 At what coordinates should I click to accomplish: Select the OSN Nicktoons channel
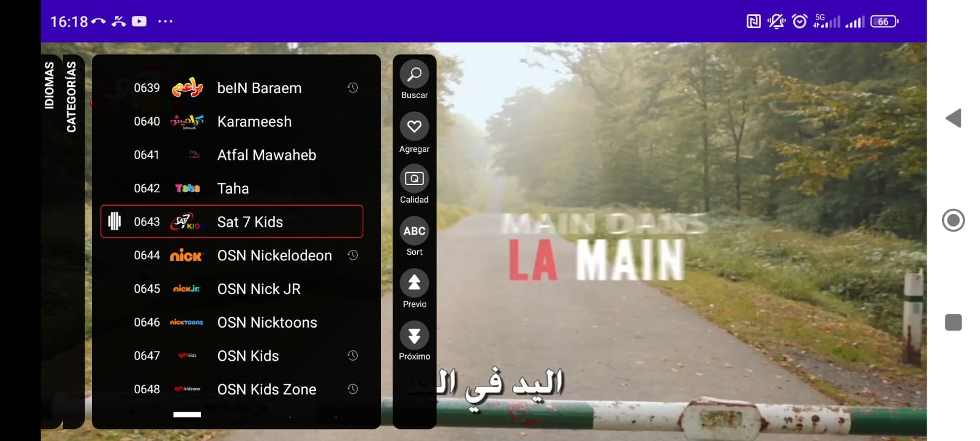(232, 322)
